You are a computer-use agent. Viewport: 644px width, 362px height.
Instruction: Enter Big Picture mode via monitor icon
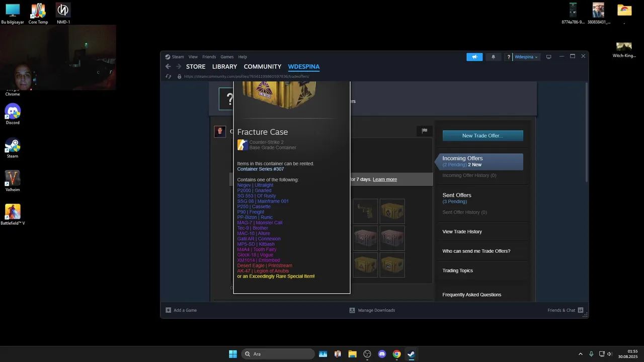pos(549,57)
